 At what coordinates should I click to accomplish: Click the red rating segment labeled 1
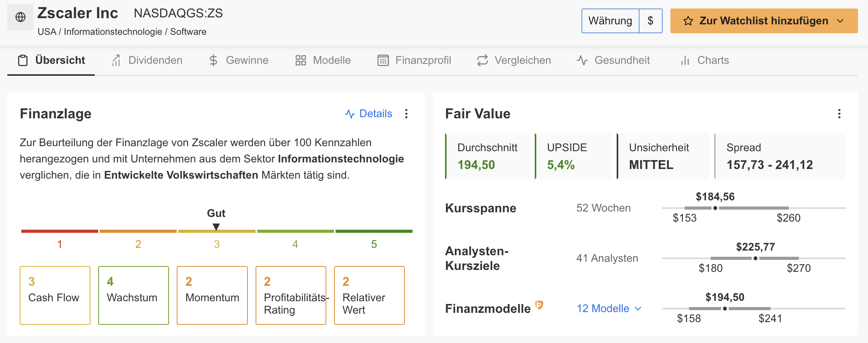click(60, 231)
